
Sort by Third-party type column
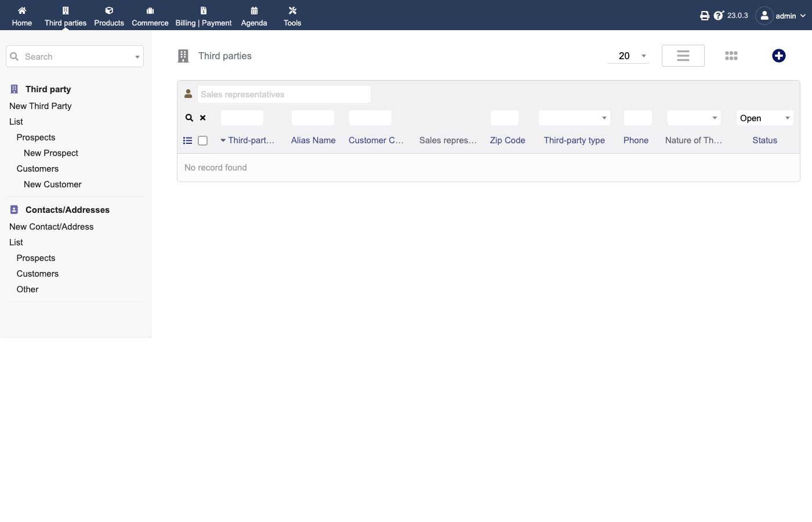pyautogui.click(x=574, y=140)
